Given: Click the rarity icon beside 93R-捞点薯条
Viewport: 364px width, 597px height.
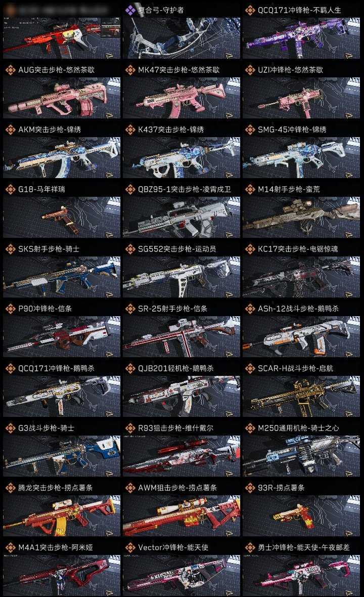Looking at the screenshot, I should 250,488.
